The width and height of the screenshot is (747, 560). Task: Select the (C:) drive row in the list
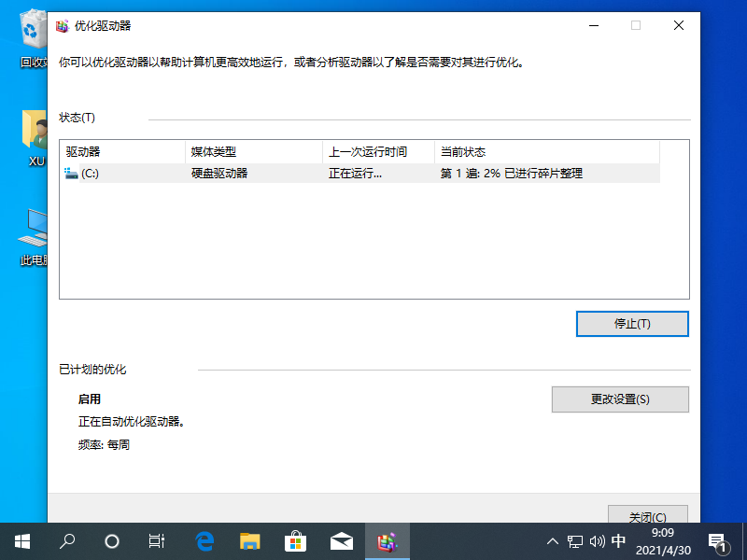[280, 173]
